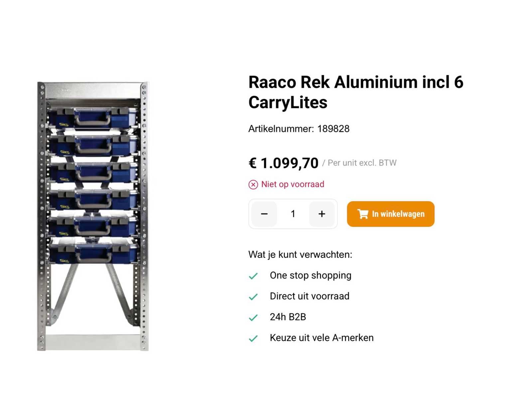Viewport: 532px width, 399px height.
Task: Click the top CarryLite box in image
Action: [92, 118]
